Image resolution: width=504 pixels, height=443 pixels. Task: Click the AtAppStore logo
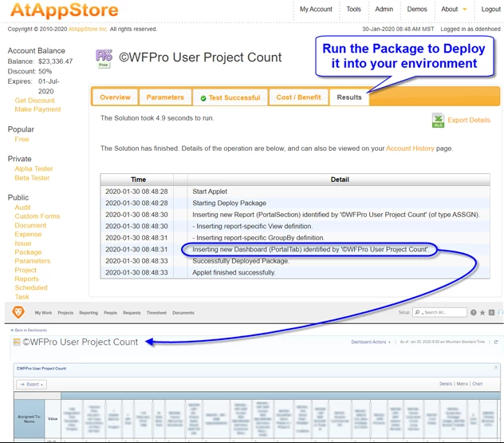(65, 10)
